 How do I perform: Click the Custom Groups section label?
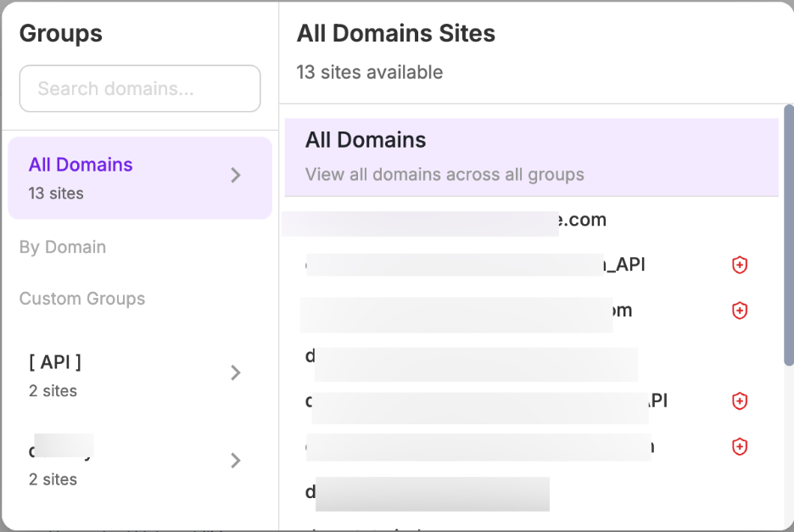[82, 299]
